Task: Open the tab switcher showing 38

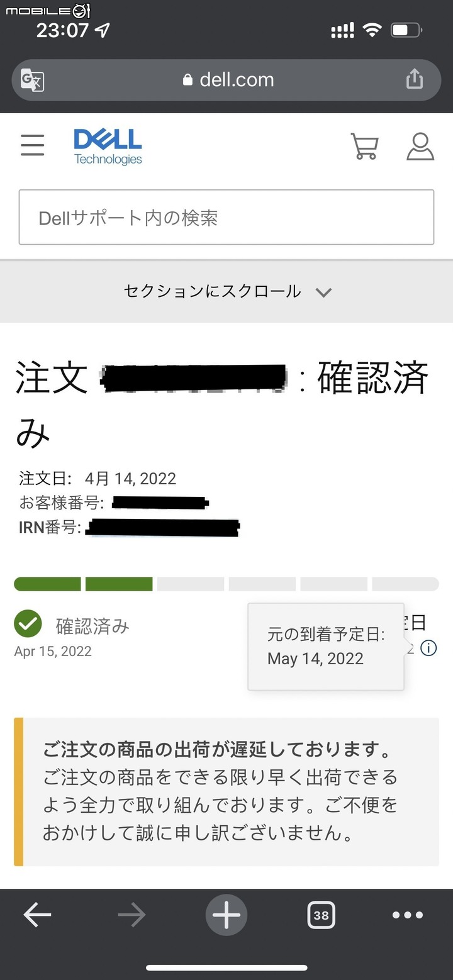Action: pos(321,915)
